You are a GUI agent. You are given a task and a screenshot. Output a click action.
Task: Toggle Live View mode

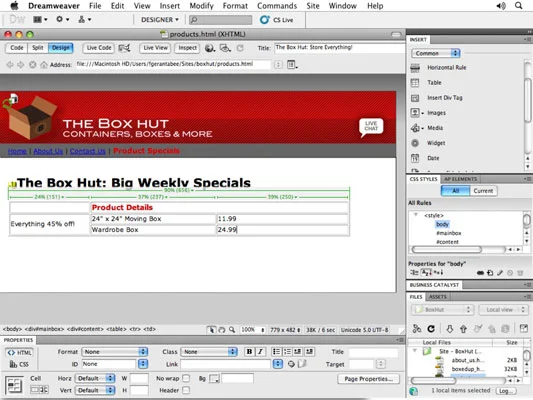[155, 48]
